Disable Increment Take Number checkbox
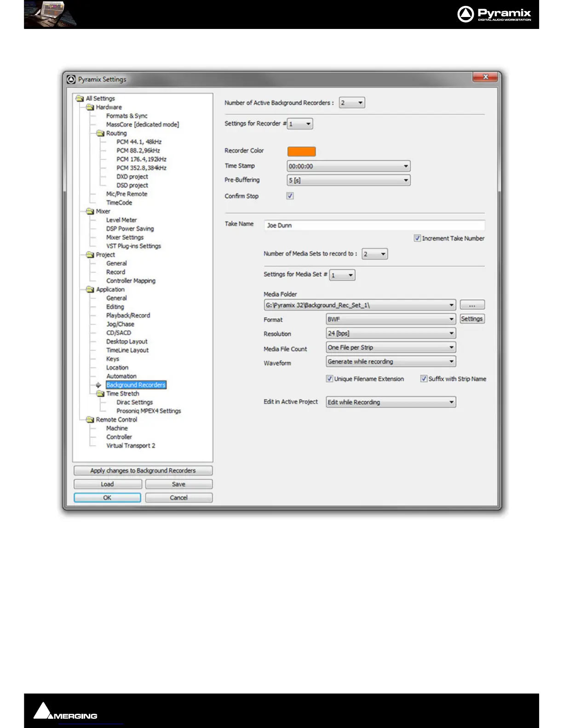The width and height of the screenshot is (563, 728). [417, 238]
